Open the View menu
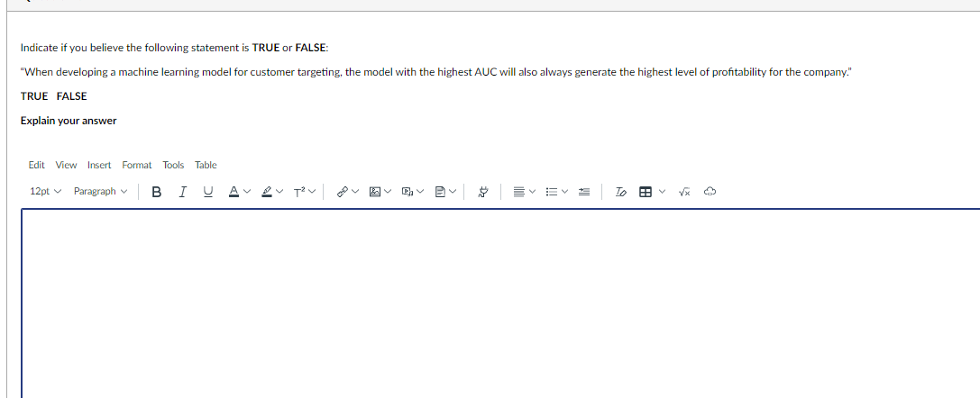 click(66, 166)
